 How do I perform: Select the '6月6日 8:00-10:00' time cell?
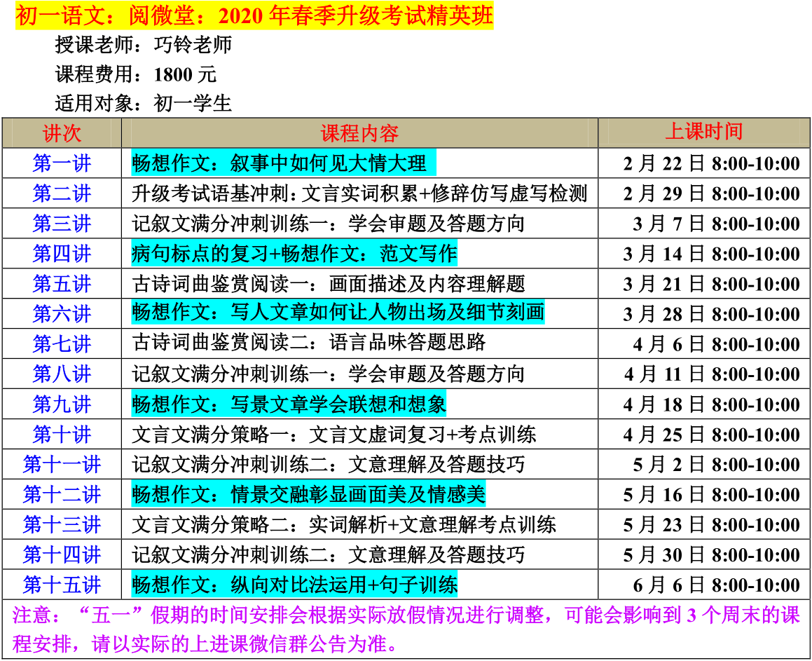pyautogui.click(x=716, y=585)
